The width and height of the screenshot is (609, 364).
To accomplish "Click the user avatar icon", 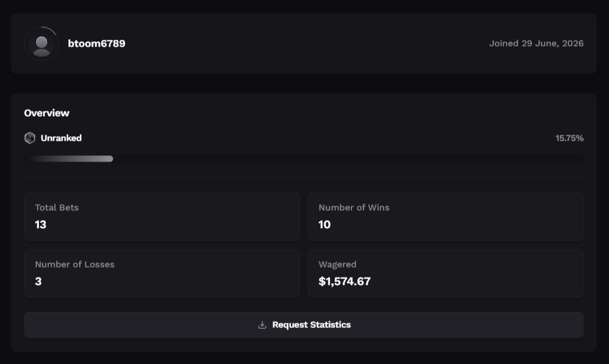I will tap(41, 44).
